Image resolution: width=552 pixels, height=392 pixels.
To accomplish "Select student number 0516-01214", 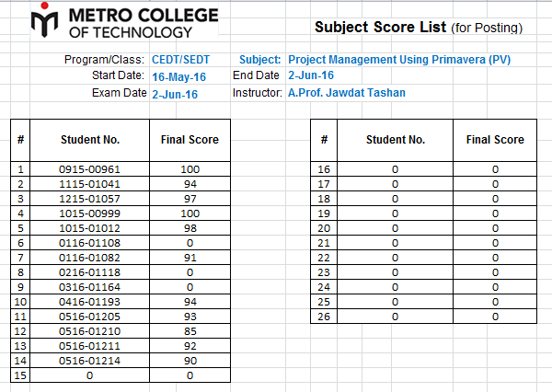I will click(x=90, y=361).
